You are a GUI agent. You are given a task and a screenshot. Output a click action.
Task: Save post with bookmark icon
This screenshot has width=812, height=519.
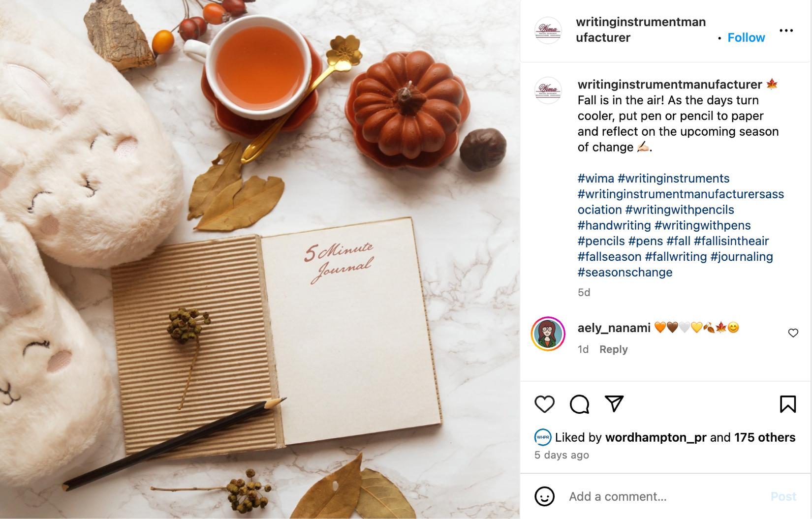[788, 404]
